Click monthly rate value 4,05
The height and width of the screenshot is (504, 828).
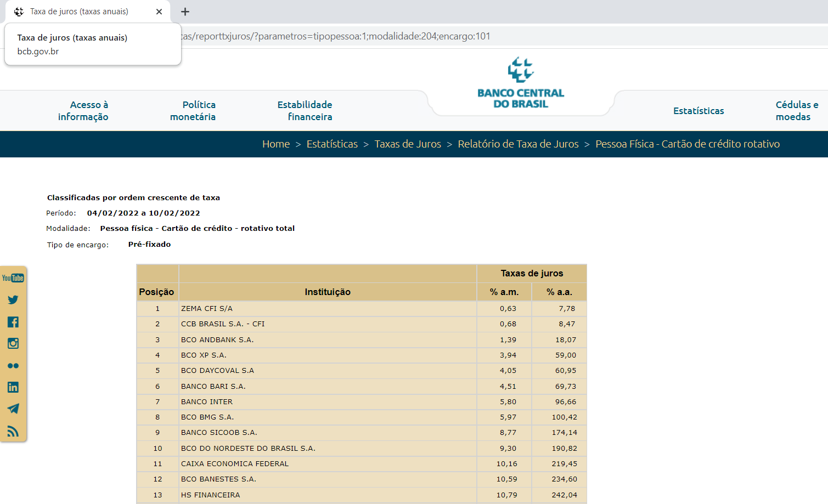click(x=508, y=371)
